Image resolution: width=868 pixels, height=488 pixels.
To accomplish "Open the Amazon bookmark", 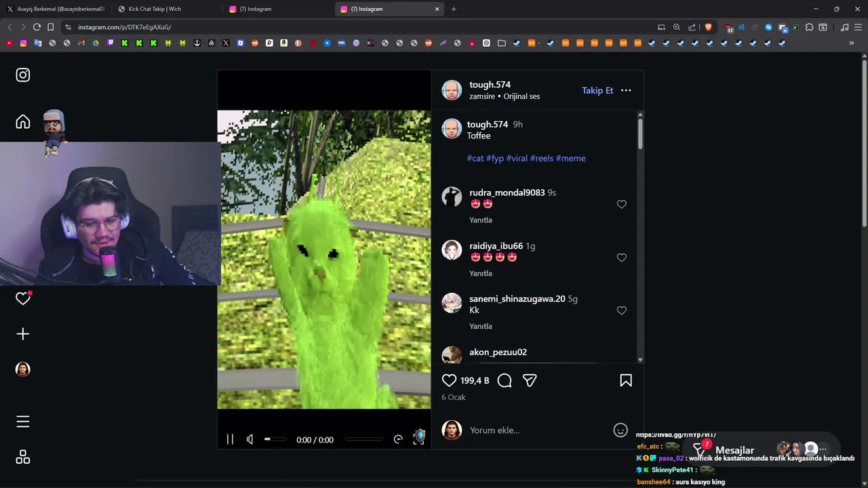I will (x=283, y=43).
